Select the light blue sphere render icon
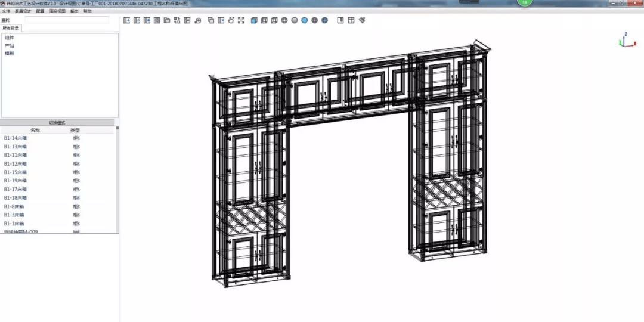The height and width of the screenshot is (322, 644). tap(304, 20)
